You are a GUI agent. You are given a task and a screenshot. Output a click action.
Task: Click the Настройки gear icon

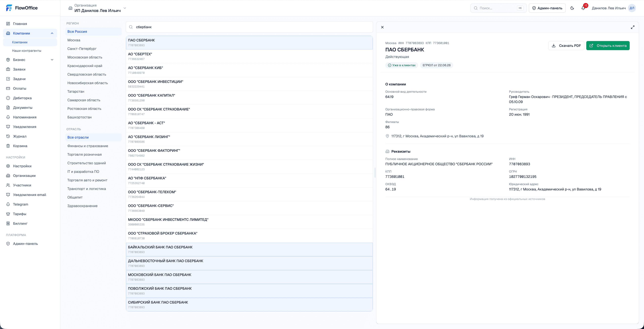8,166
